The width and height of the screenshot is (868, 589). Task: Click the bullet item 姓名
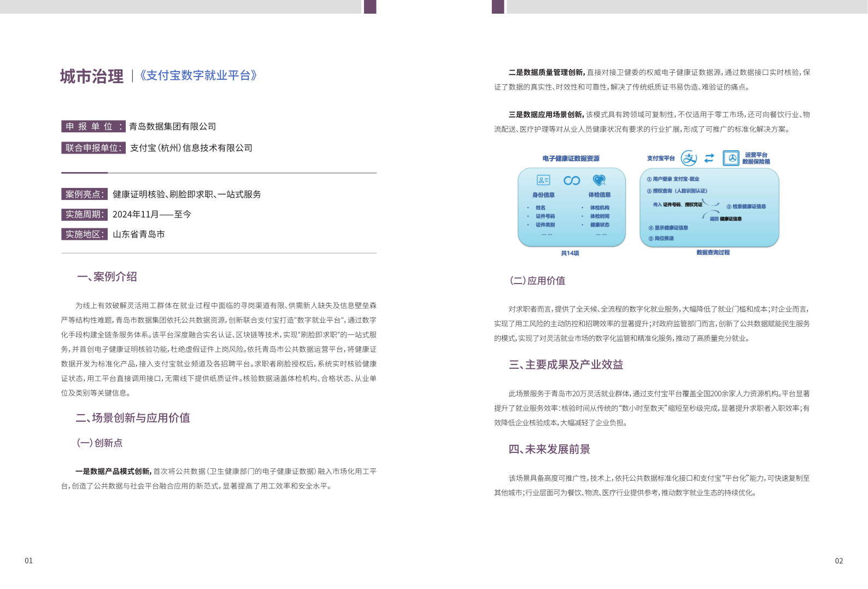pyautogui.click(x=541, y=208)
